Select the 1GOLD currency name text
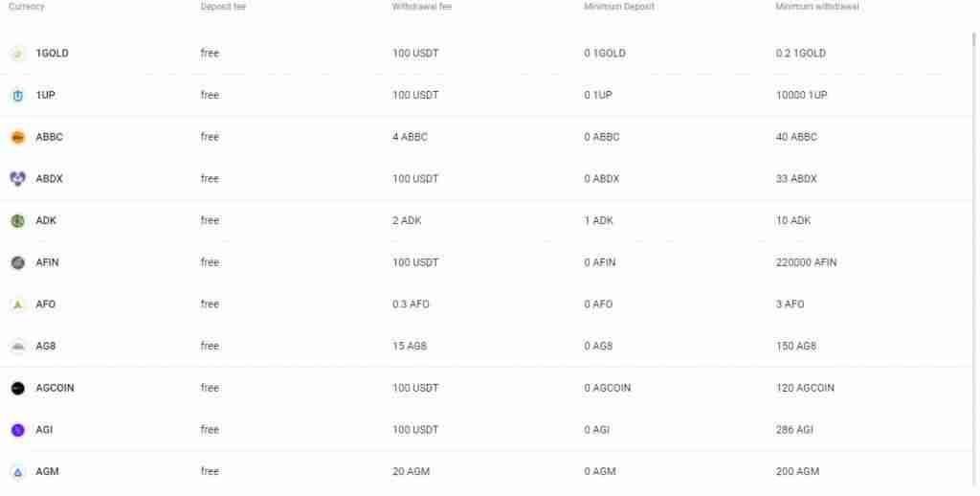Viewport: 980px width, 496px height. [52, 54]
